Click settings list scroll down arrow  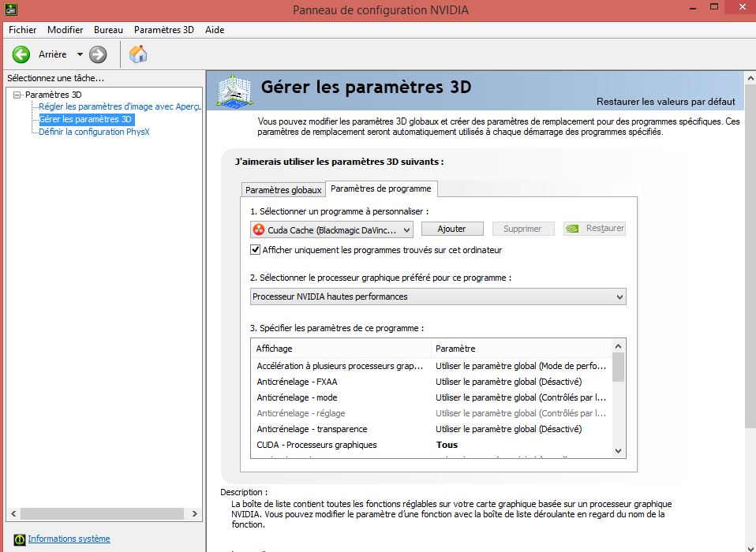pos(619,451)
